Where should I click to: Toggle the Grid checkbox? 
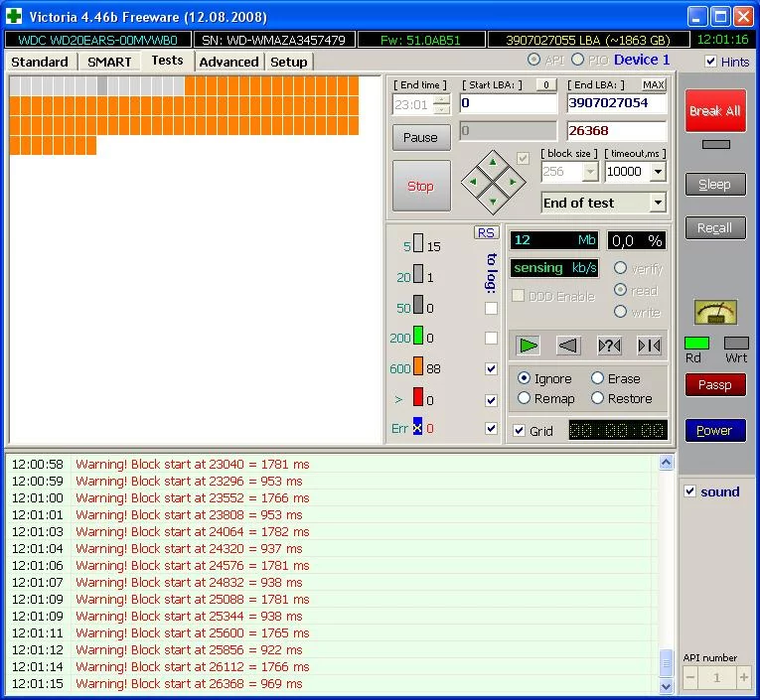point(519,431)
